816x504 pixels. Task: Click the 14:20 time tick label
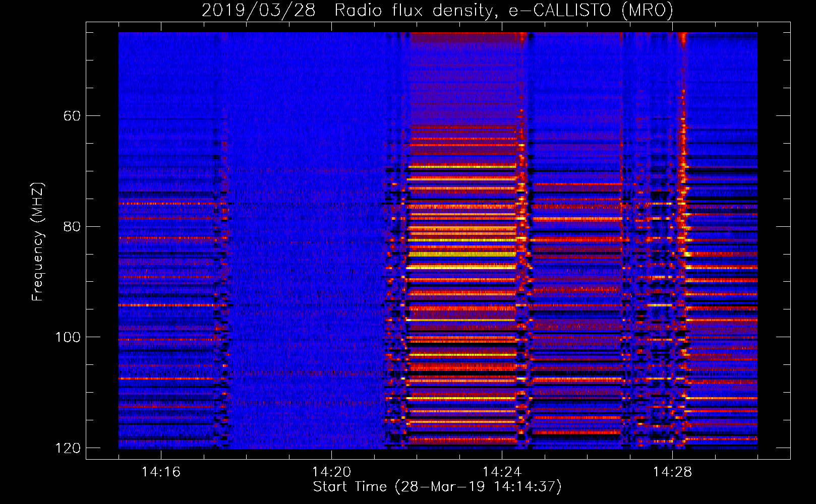(331, 472)
